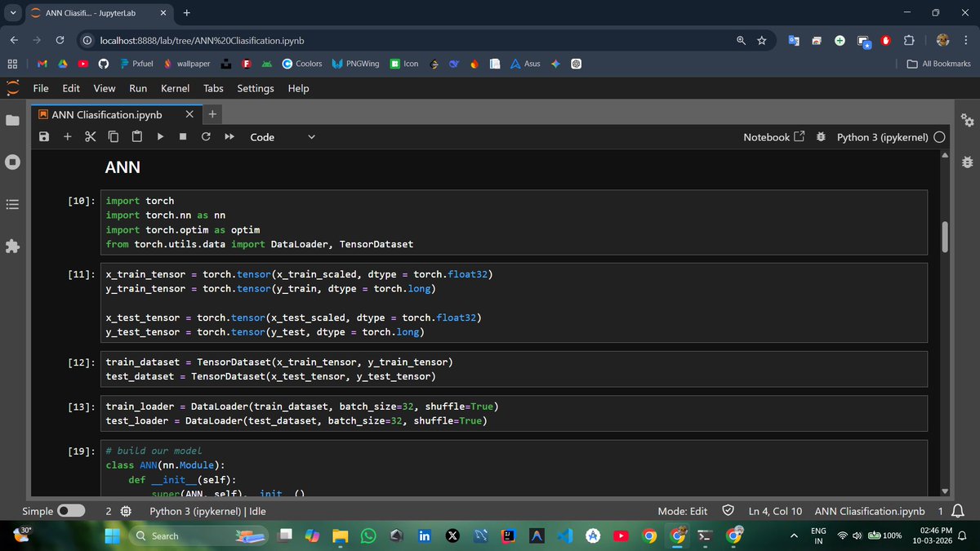Image resolution: width=980 pixels, height=551 pixels.
Task: Show hidden system tray icons chevron
Action: coord(793,535)
